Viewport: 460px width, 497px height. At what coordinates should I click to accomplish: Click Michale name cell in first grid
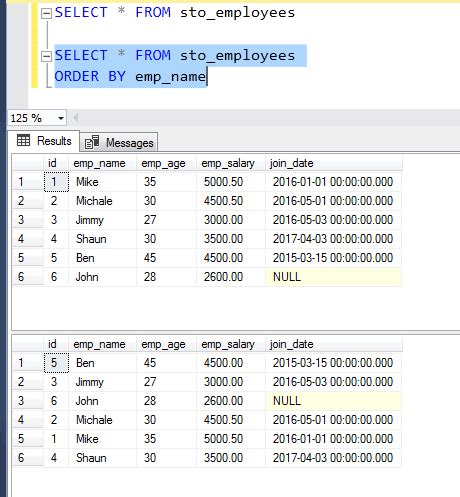[x=102, y=201]
